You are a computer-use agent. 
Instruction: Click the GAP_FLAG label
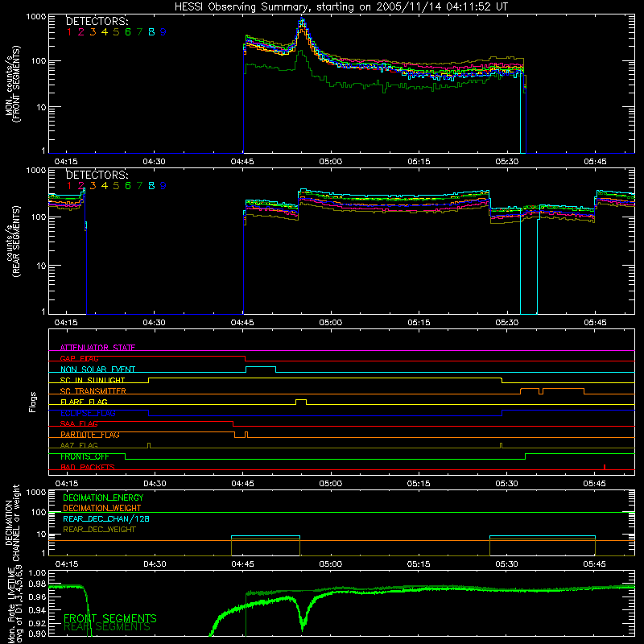coord(79,358)
